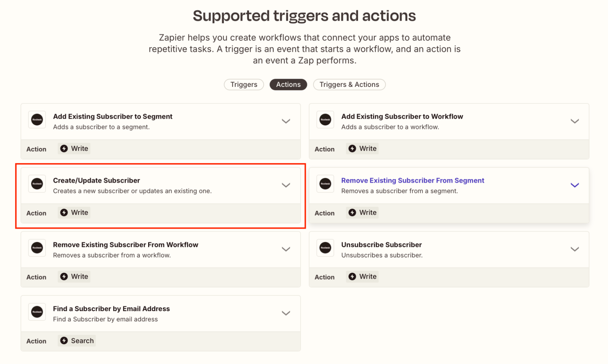Select the Actions filter tab
This screenshot has height=364, width=608.
click(x=288, y=84)
